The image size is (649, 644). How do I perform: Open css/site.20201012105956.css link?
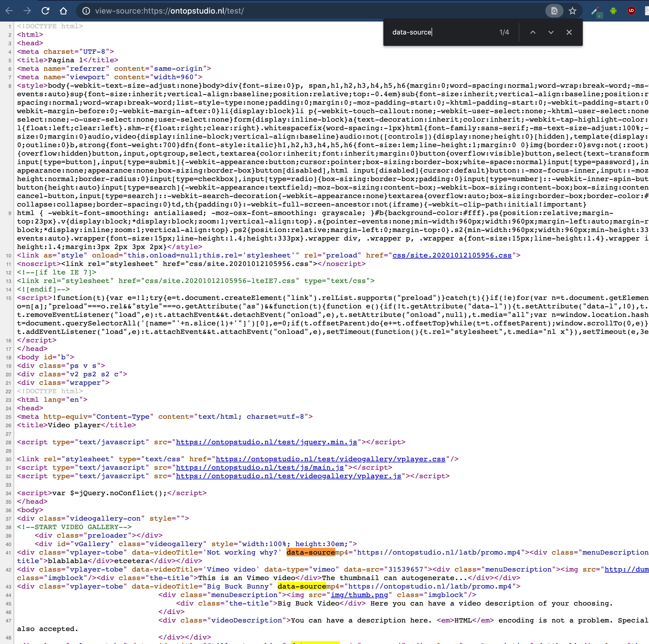pyautogui.click(x=452, y=255)
